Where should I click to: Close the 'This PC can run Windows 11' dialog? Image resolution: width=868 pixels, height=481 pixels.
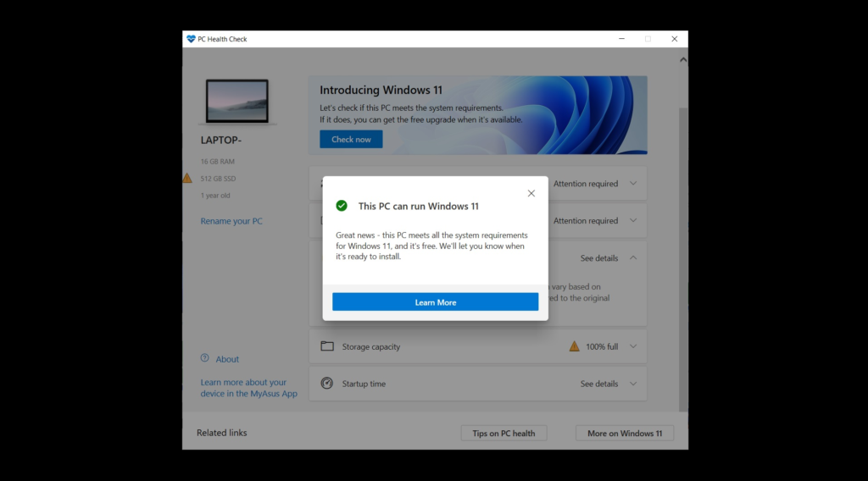[x=531, y=193]
